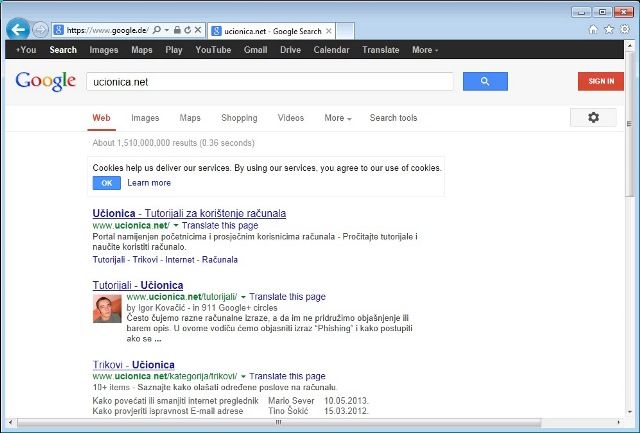Image resolution: width=640 pixels, height=433 pixels.
Task: Open Calendar in Google top bar
Action: tap(331, 50)
